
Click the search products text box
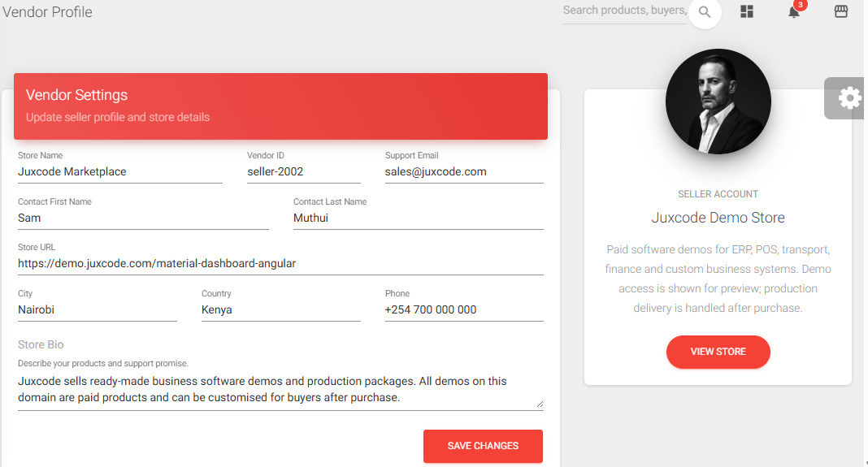click(624, 11)
